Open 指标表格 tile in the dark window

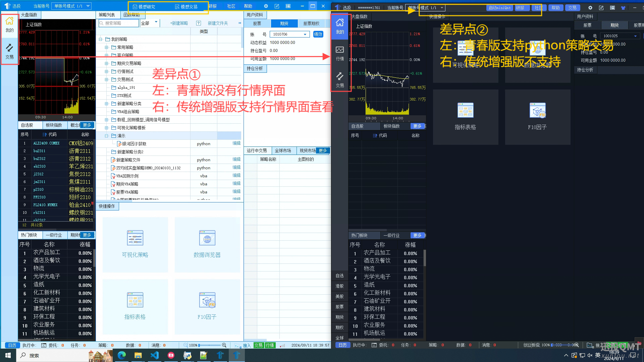pos(465,116)
